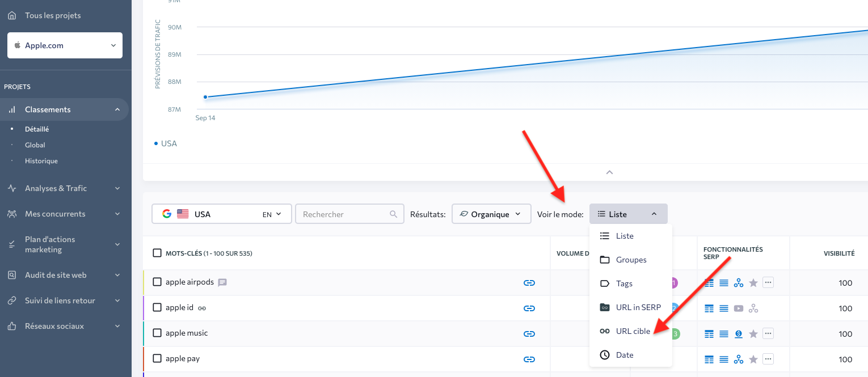Sort by the VISIBILITÉ column header
Viewport: 868px width, 377px height.
point(839,253)
